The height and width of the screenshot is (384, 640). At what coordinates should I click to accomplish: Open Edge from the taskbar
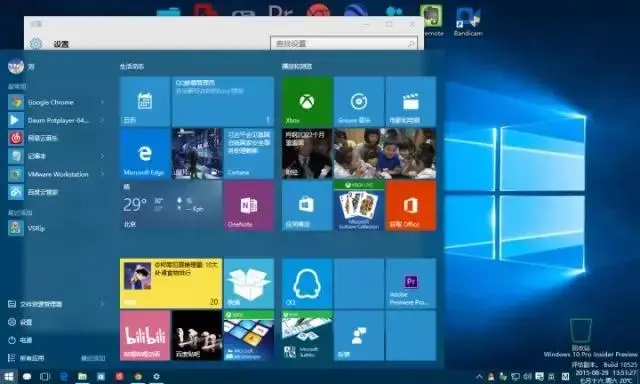(x=64, y=376)
